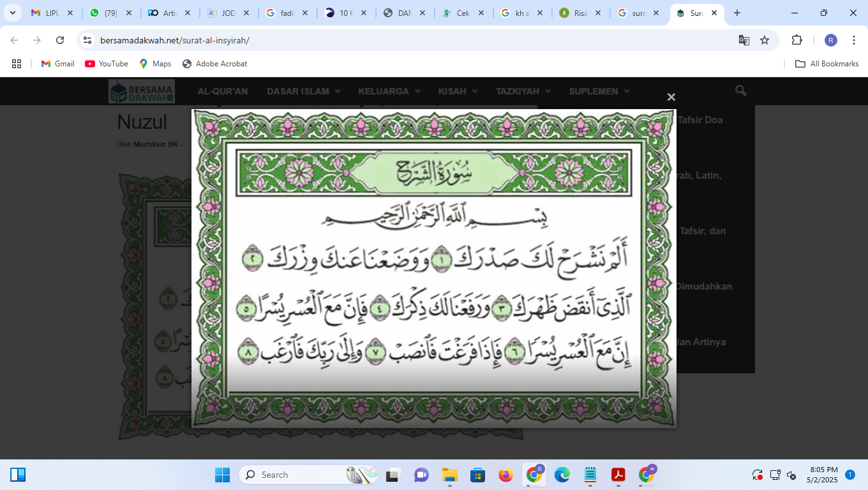868x490 pixels.
Task: Expand the KISAH menu
Action: [458, 91]
